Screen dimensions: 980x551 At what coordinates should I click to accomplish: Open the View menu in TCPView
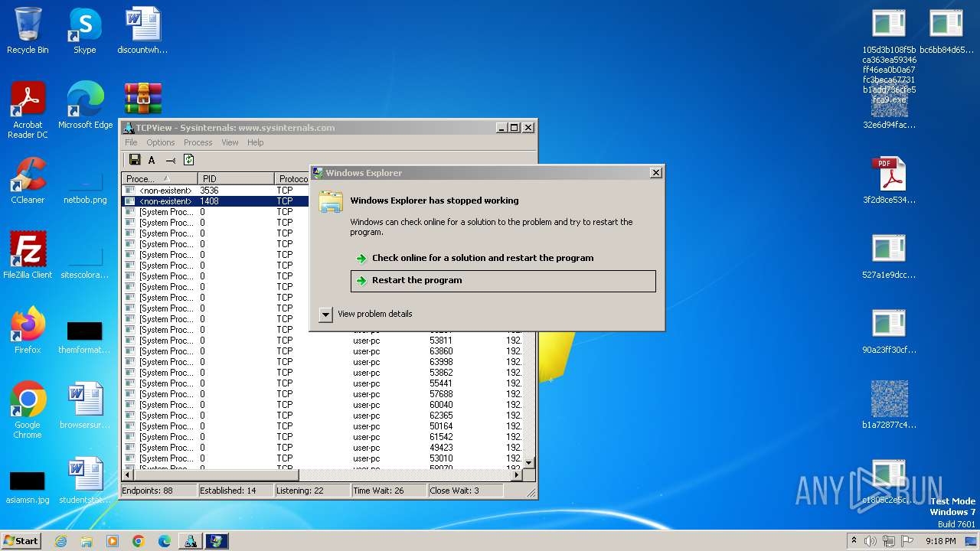pos(230,142)
